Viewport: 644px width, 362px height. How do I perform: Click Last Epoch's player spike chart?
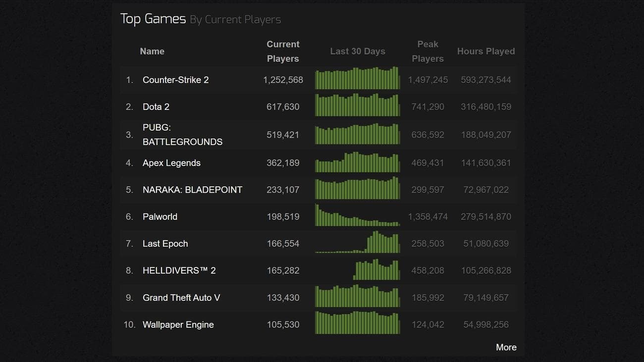coord(357,243)
